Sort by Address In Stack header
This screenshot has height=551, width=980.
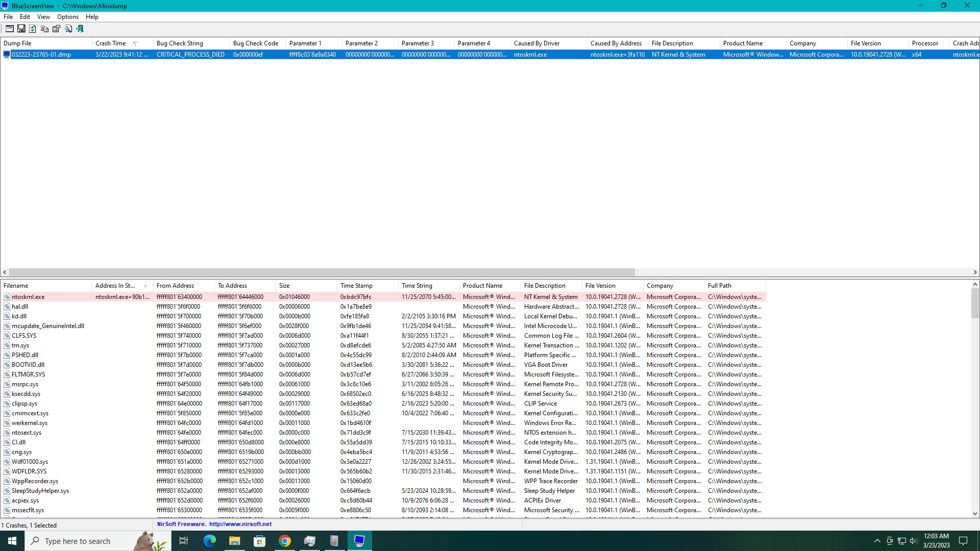[122, 286]
